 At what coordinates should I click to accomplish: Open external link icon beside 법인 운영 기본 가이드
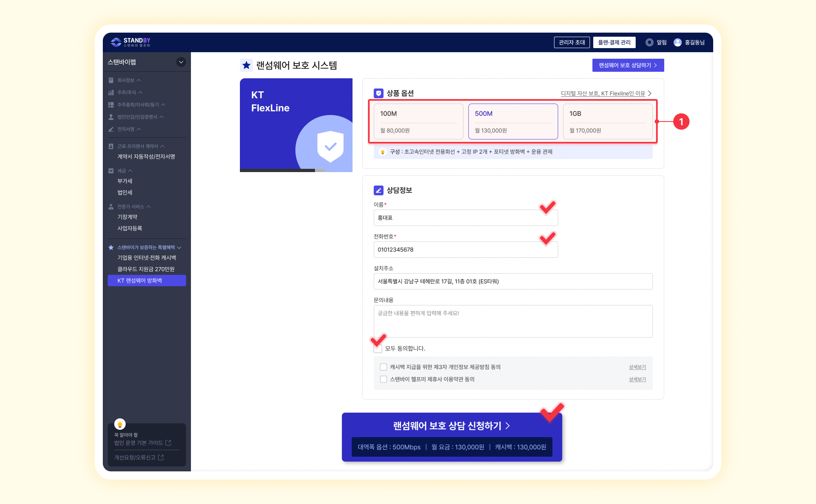(168, 443)
